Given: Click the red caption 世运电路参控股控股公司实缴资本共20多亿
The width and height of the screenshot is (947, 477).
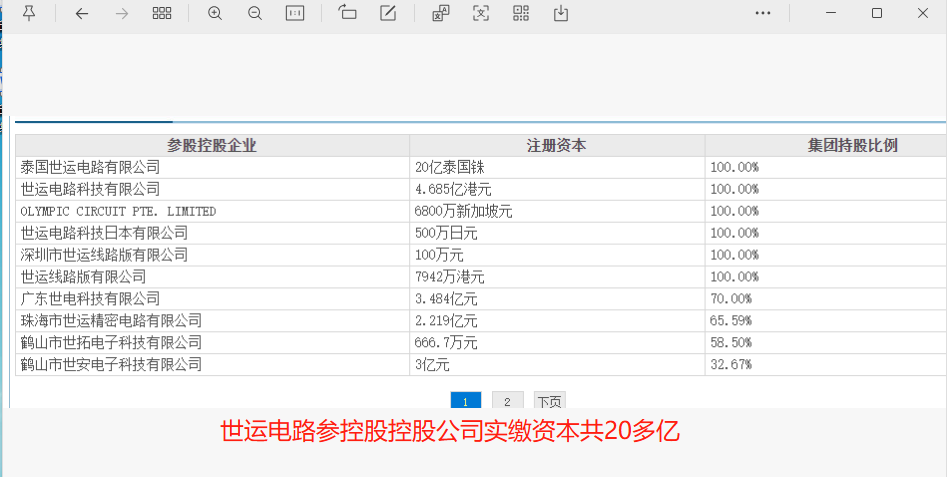Looking at the screenshot, I should click(x=450, y=432).
